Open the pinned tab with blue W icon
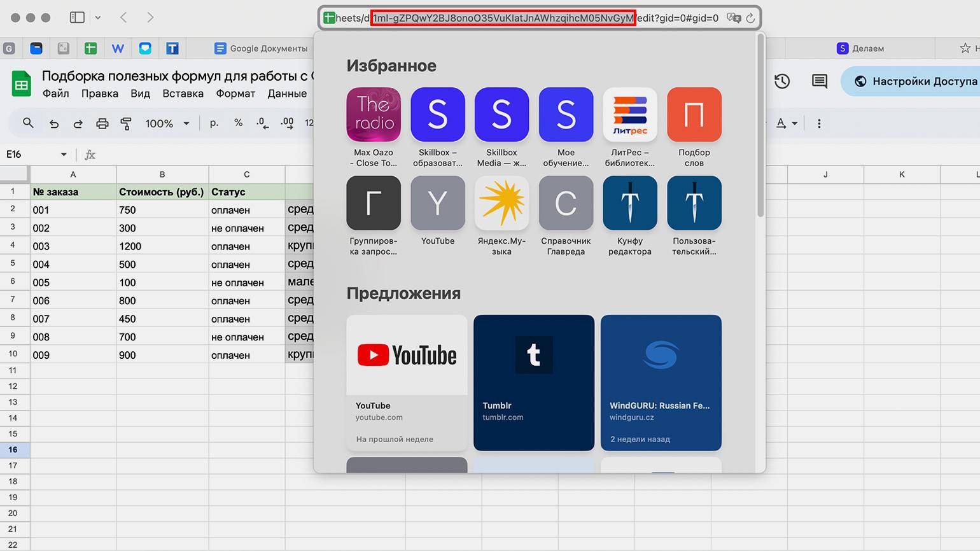The image size is (980, 551). [x=118, y=48]
